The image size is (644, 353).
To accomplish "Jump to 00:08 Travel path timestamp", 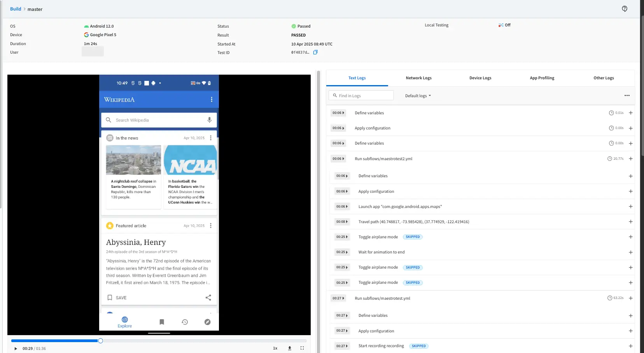I will 341,222.
